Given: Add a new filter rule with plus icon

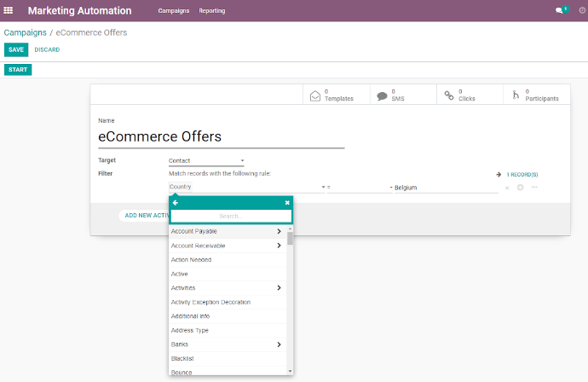Looking at the screenshot, I should [x=520, y=187].
